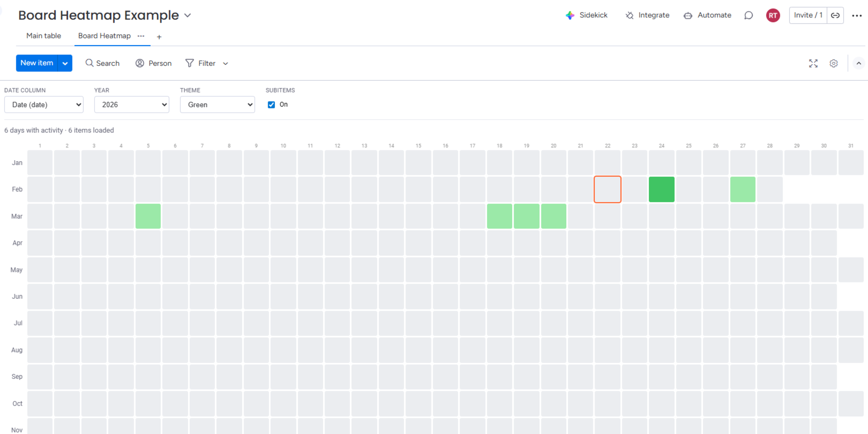This screenshot has height=434, width=868.
Task: Open view settings gear icon
Action: pyautogui.click(x=834, y=63)
